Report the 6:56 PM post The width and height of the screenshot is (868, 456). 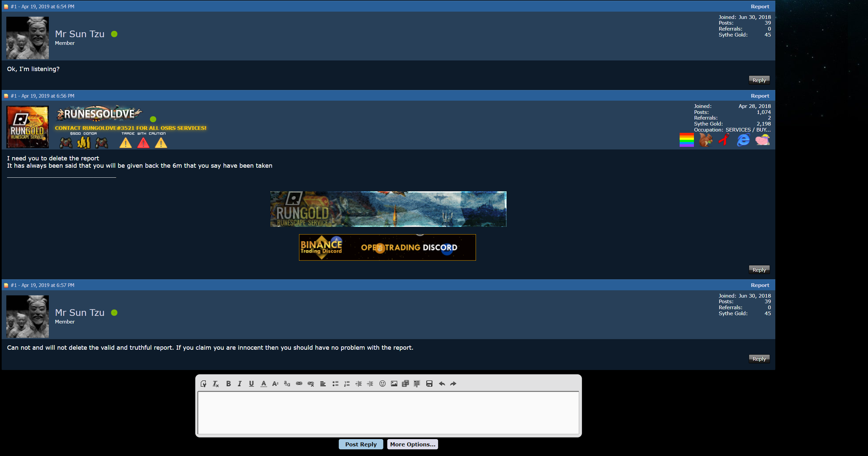[x=759, y=96]
